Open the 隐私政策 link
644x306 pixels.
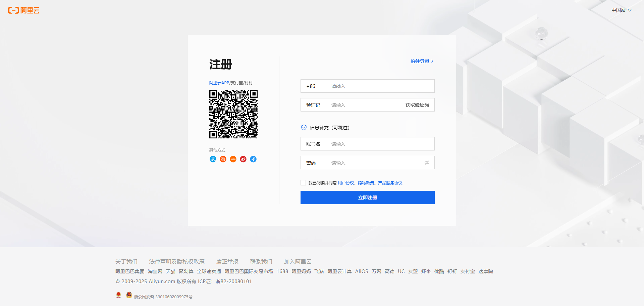(x=366, y=183)
